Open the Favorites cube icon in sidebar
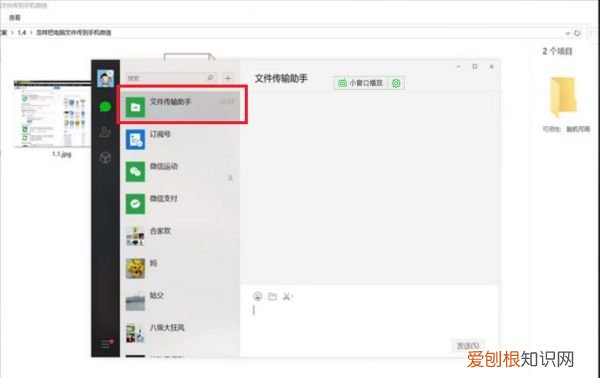The height and width of the screenshot is (378, 600). pyautogui.click(x=105, y=158)
